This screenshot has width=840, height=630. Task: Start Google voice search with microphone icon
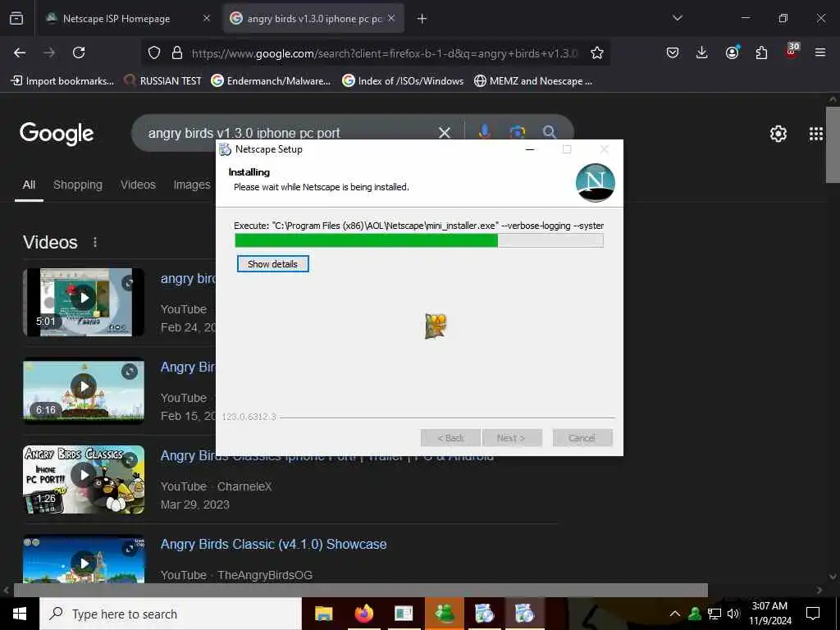click(484, 131)
